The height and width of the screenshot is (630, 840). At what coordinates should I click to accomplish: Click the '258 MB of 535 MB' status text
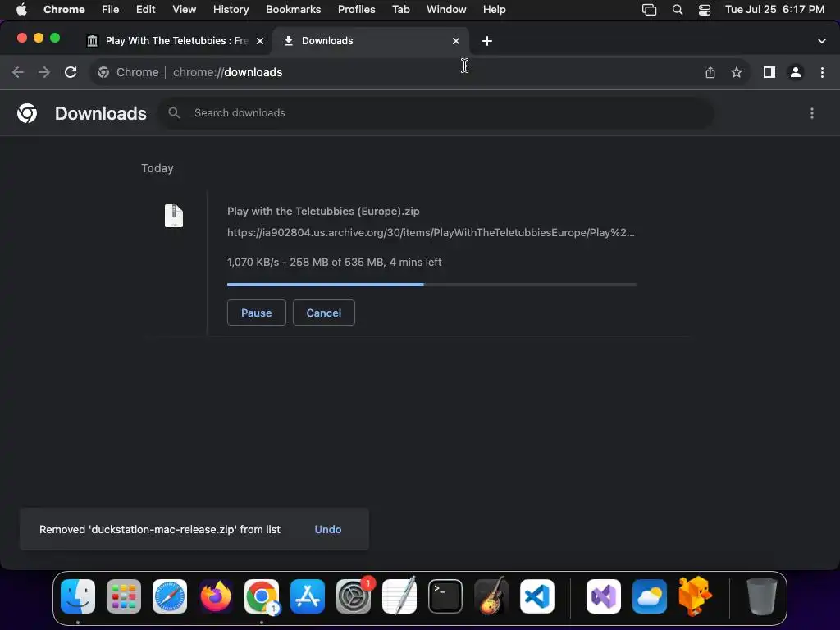point(336,262)
